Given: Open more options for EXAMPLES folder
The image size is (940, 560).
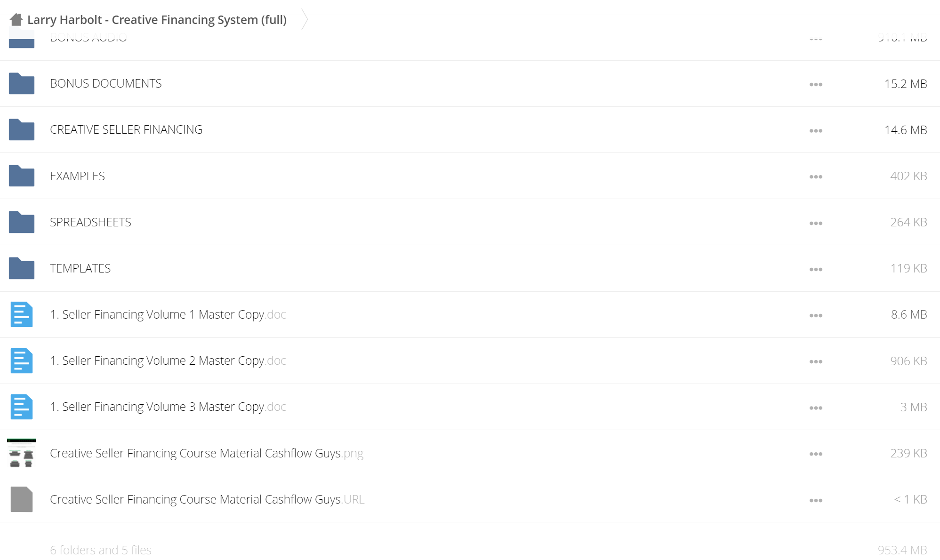Looking at the screenshot, I should (816, 177).
